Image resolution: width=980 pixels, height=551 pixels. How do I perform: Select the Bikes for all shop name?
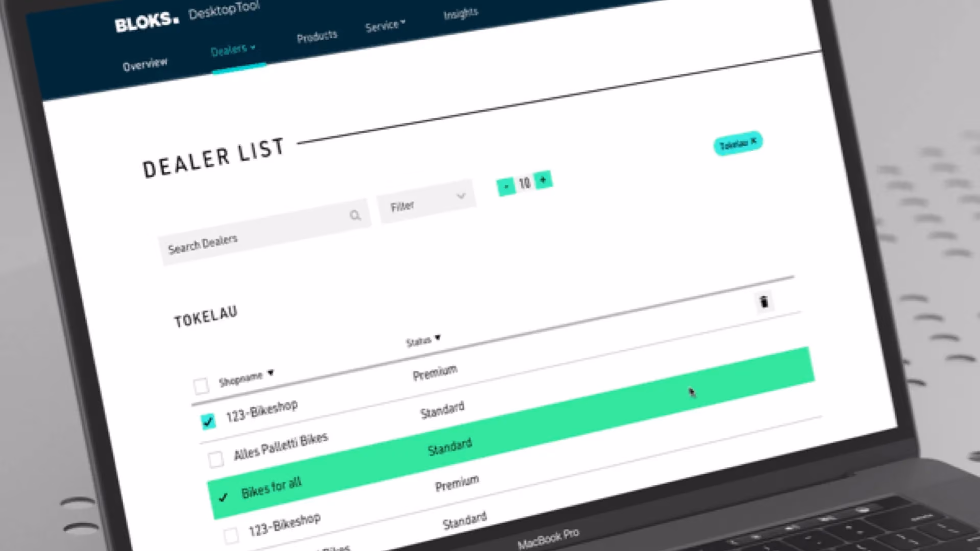coord(272,487)
